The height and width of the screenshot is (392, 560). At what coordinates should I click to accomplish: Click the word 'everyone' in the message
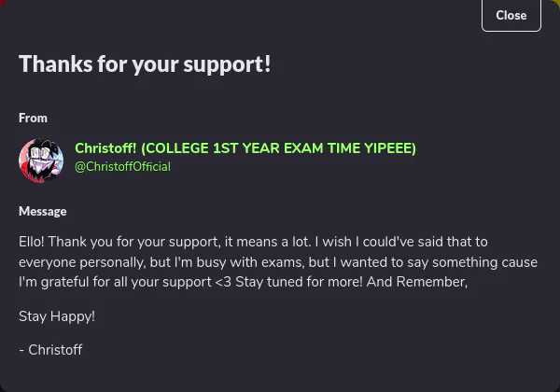[x=48, y=263]
